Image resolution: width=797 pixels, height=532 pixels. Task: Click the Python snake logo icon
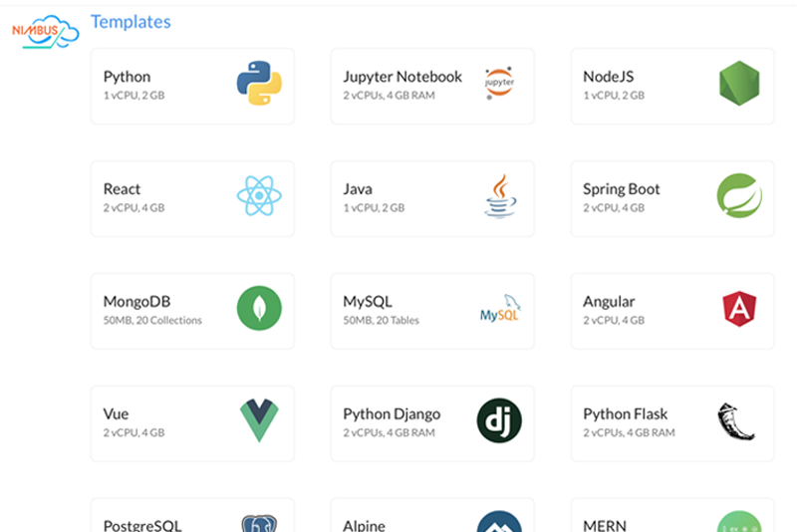[259, 84]
